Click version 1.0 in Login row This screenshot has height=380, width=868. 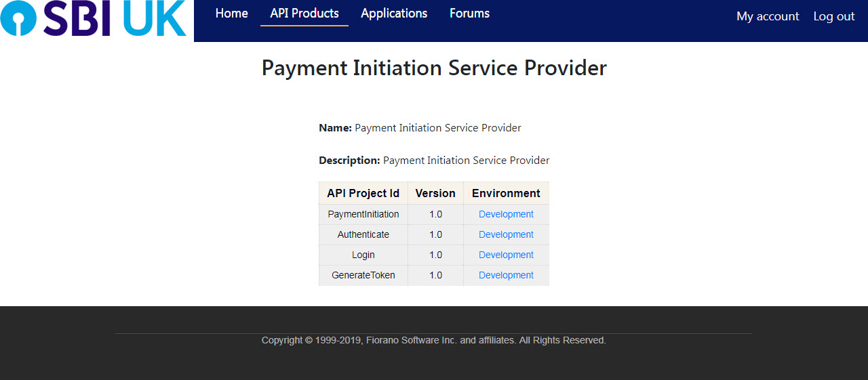coord(435,255)
